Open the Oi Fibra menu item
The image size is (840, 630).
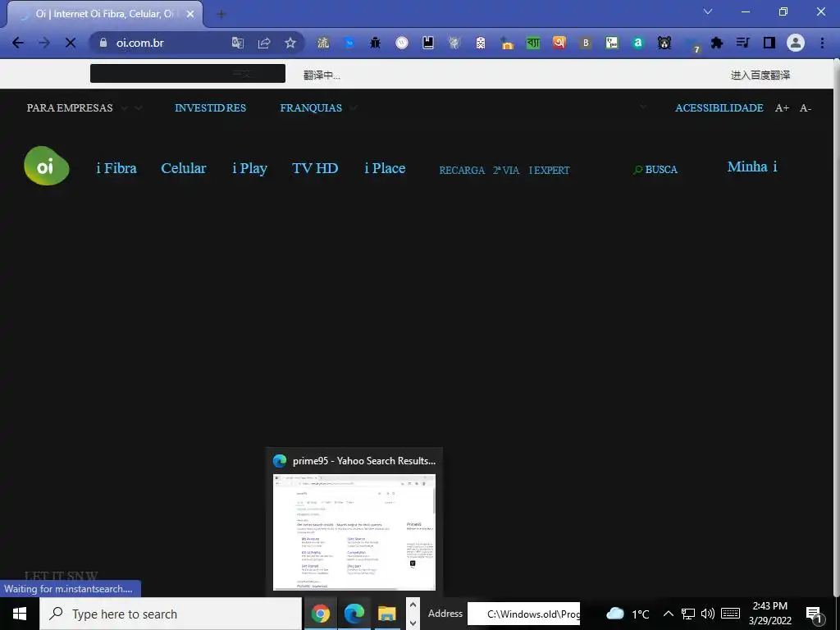click(116, 167)
